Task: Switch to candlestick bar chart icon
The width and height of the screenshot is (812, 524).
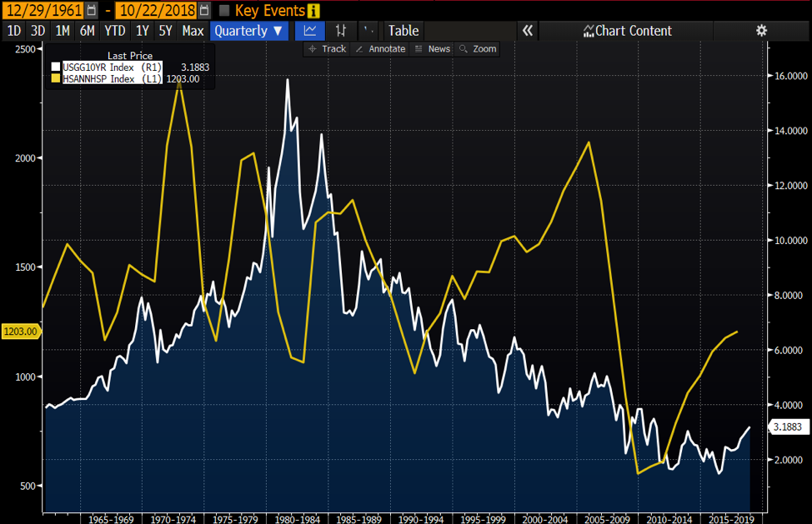Action: tap(340, 31)
